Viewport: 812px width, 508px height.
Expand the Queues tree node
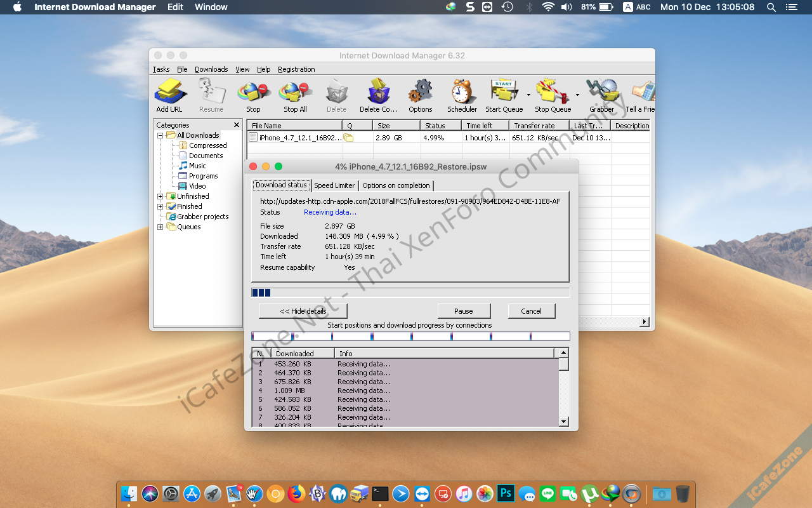(160, 227)
